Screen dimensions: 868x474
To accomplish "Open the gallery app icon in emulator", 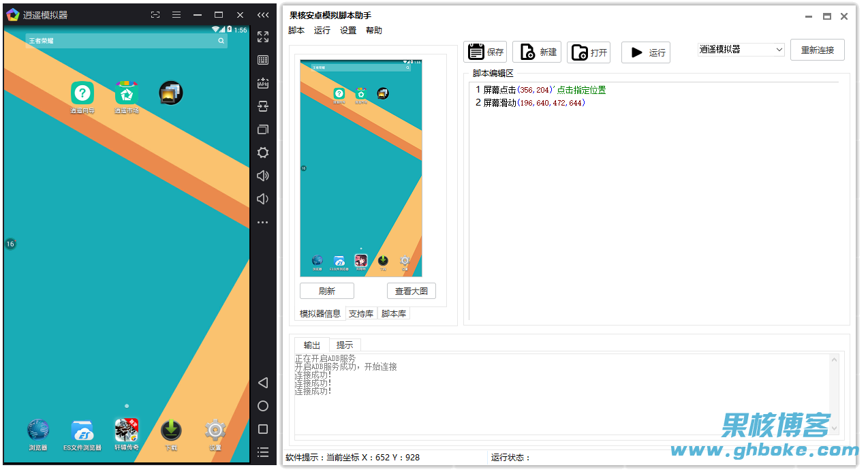I will tap(170, 93).
